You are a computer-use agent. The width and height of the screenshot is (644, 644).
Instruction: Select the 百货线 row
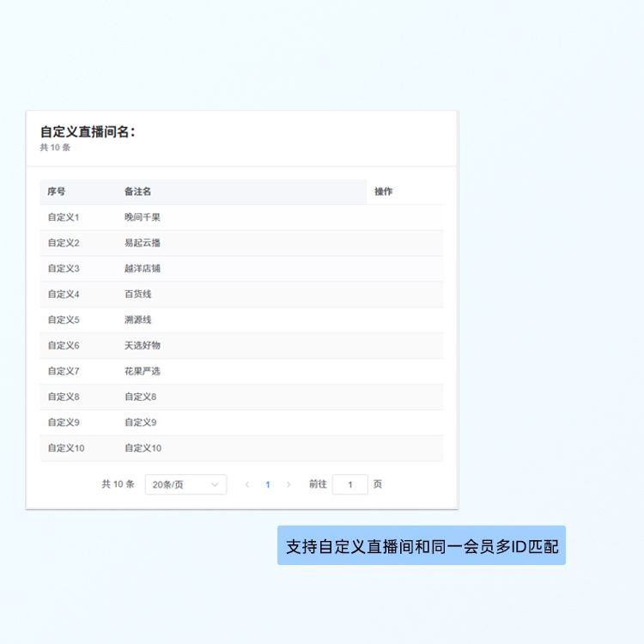coord(138,295)
